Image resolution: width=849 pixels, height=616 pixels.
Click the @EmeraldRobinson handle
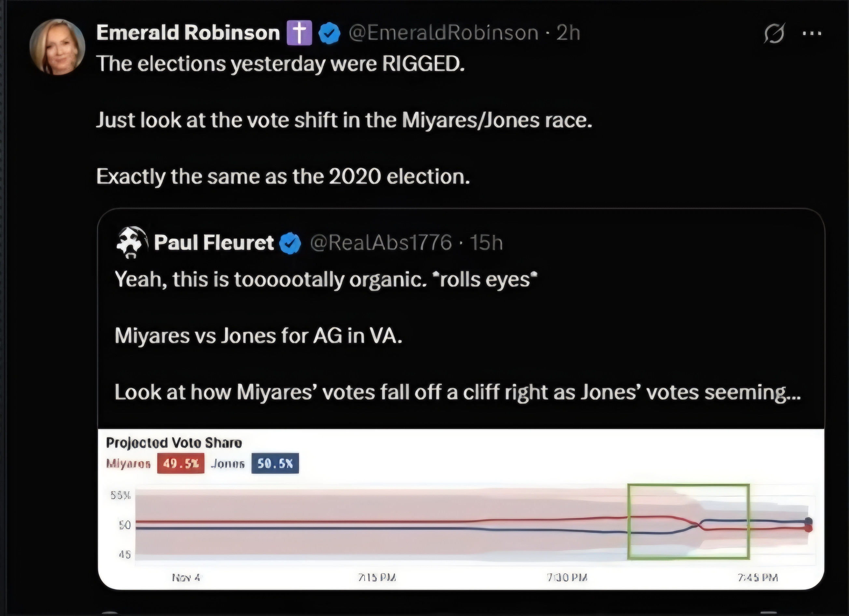pyautogui.click(x=443, y=33)
